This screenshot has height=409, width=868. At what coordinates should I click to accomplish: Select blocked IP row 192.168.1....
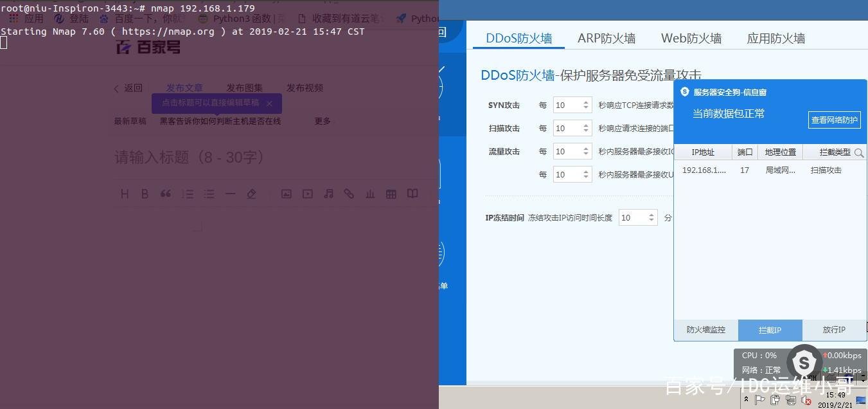(x=770, y=170)
